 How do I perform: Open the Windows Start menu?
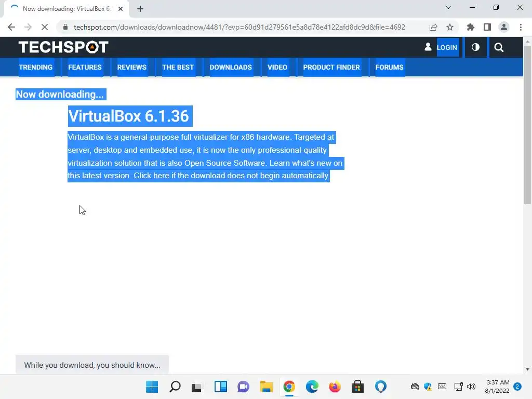[x=152, y=387]
